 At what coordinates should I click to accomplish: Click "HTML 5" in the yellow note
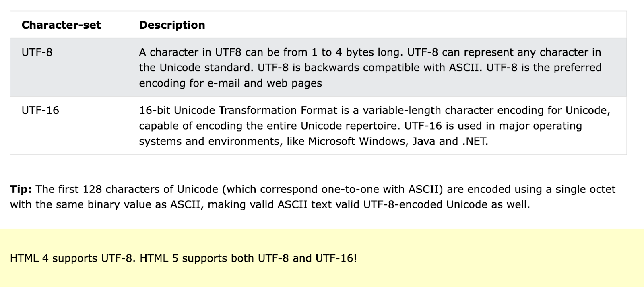(159, 258)
